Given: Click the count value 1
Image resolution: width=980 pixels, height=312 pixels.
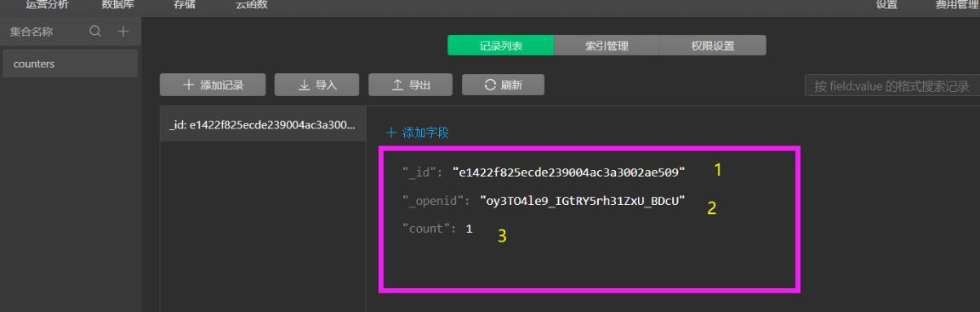Looking at the screenshot, I should click(469, 229).
